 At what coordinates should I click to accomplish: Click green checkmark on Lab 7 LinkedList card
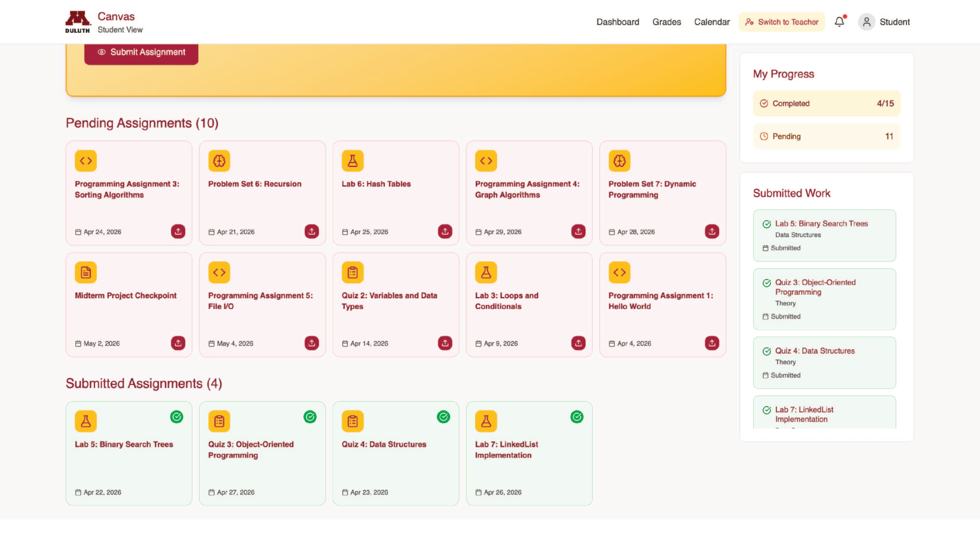pos(577,417)
